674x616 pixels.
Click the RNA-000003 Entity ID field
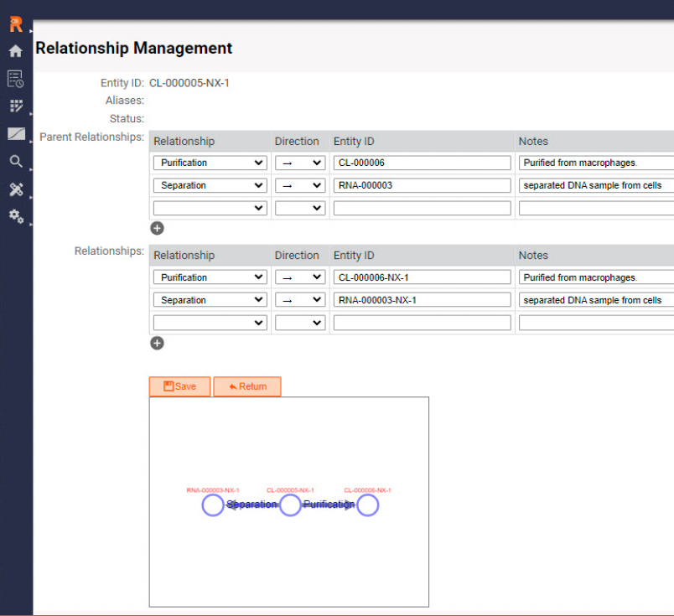[423, 185]
